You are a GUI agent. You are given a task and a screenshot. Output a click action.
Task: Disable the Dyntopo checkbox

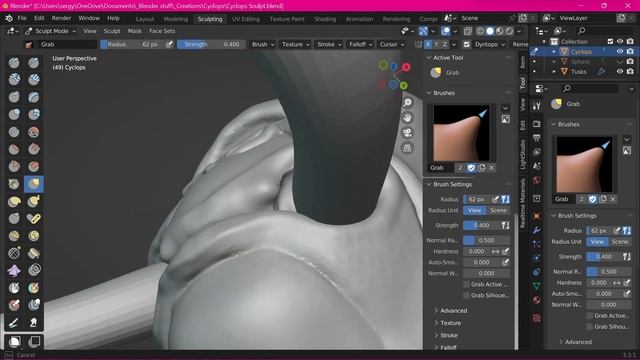467,44
